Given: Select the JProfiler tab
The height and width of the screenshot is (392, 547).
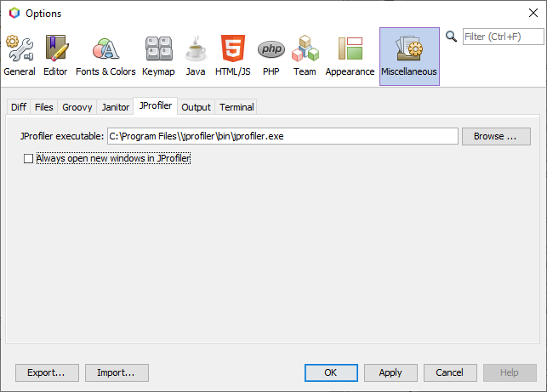Looking at the screenshot, I should [x=156, y=105].
